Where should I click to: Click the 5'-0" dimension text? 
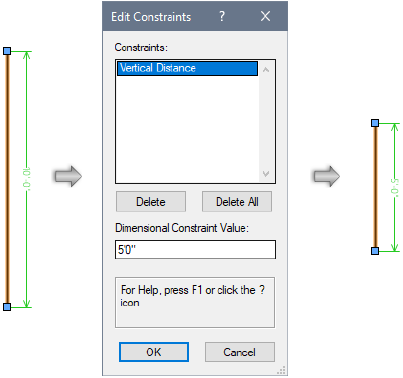point(395,187)
